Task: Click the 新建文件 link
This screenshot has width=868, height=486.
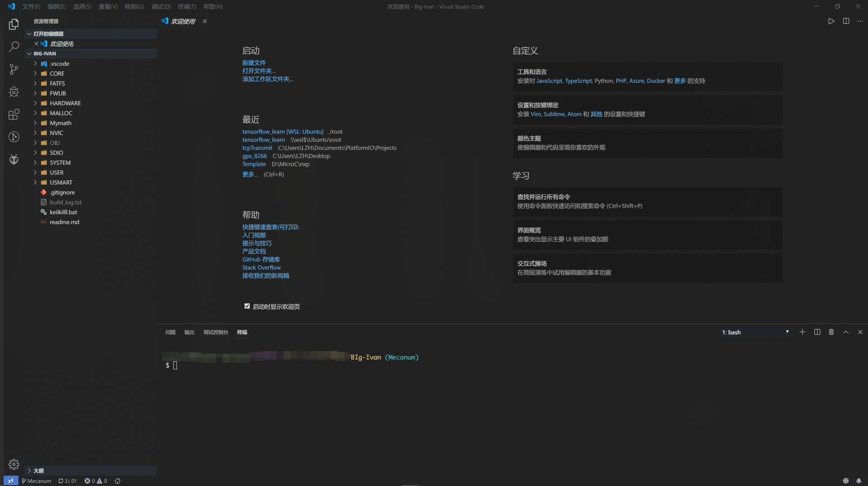Action: [254, 63]
